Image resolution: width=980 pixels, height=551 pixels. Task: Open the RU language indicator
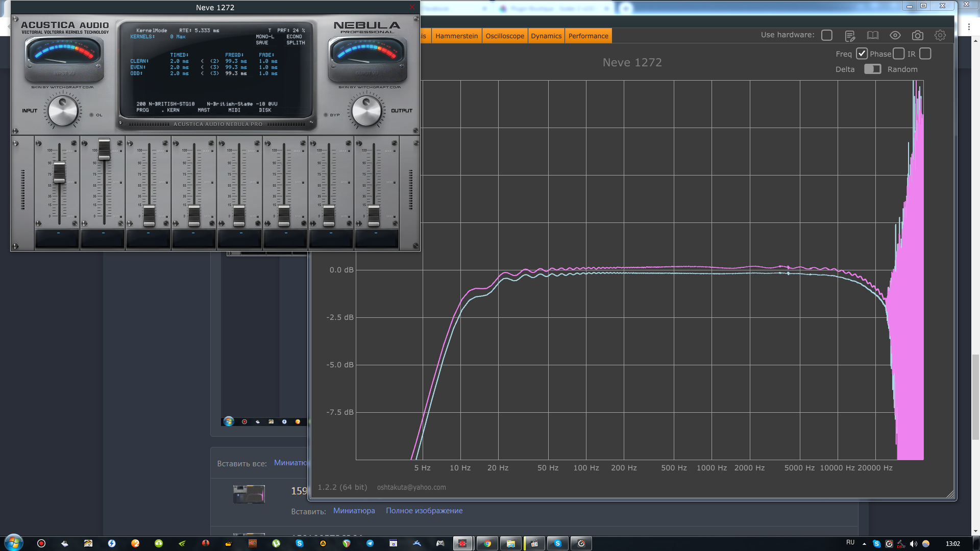pos(850,542)
